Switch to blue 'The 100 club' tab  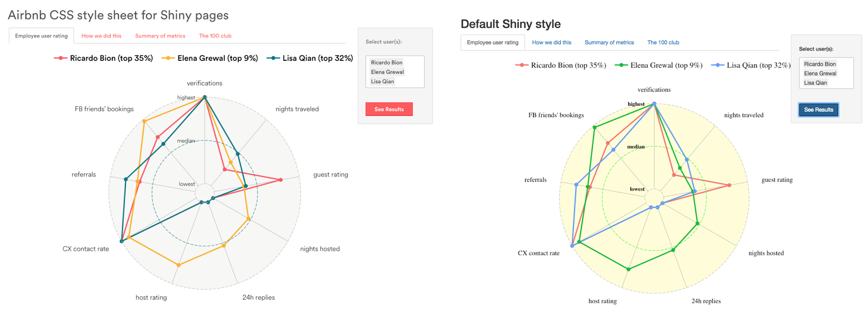(x=663, y=42)
